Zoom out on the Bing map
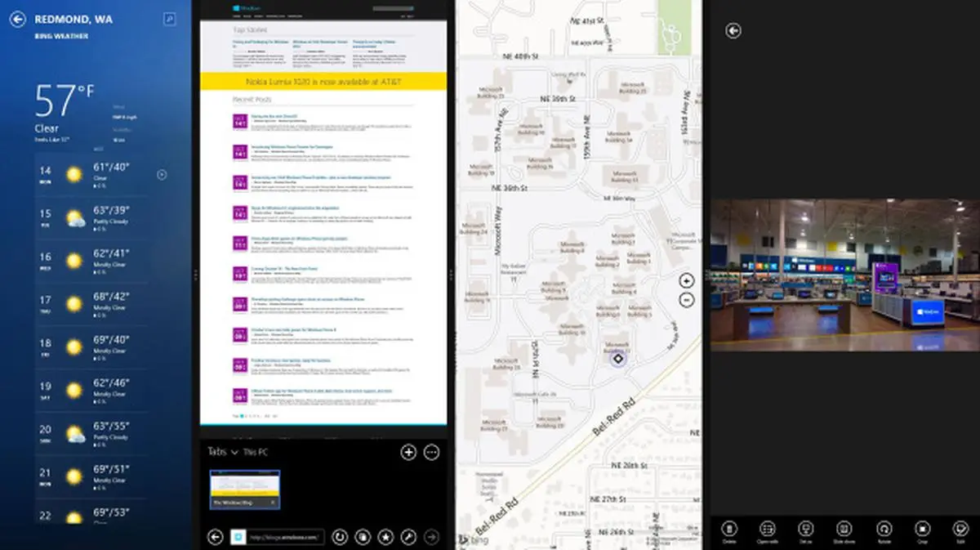980x550 pixels. [686, 299]
